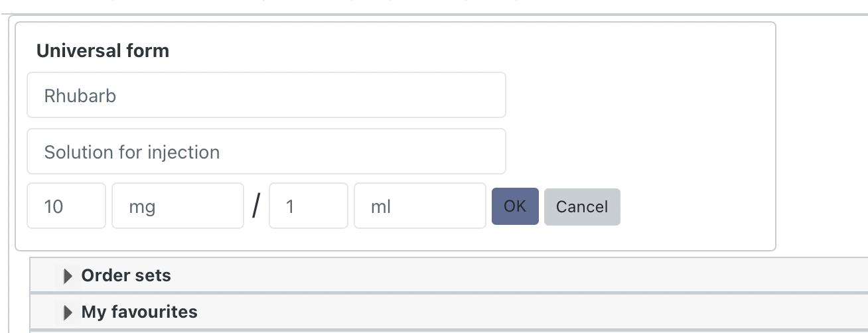Cancel the Universal form
This screenshot has height=333, width=868.
click(x=582, y=207)
